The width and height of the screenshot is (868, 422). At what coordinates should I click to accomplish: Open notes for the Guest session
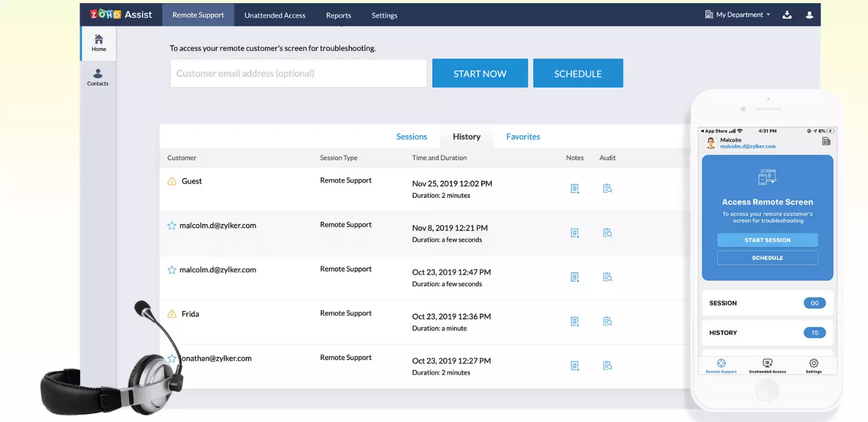tap(574, 188)
